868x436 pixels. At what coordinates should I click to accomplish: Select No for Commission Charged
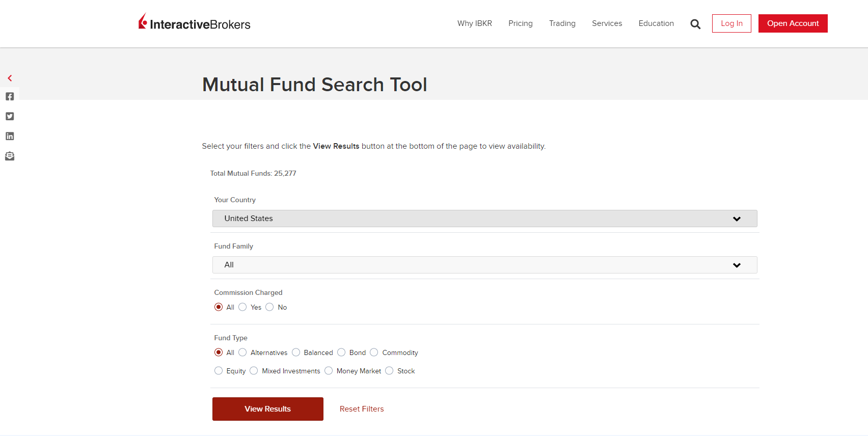coord(270,307)
